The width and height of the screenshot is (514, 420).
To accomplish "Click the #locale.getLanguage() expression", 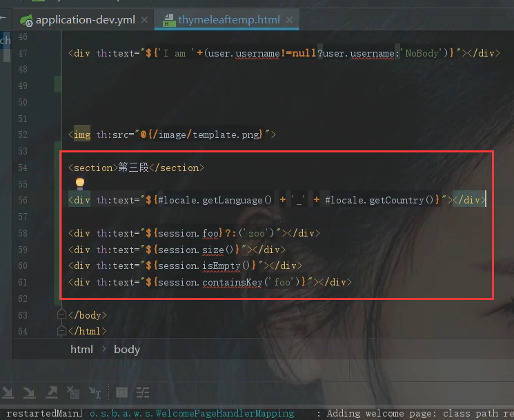I will (215, 200).
